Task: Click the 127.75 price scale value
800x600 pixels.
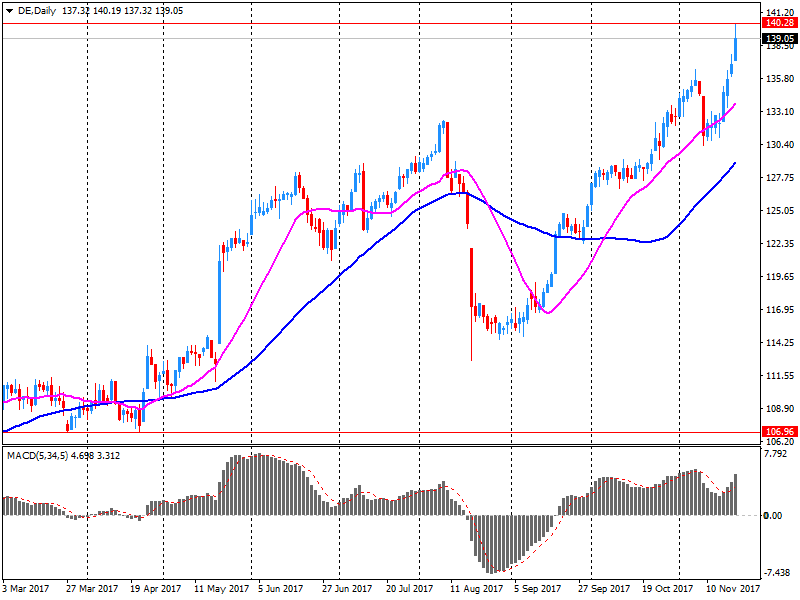Action: click(780, 178)
